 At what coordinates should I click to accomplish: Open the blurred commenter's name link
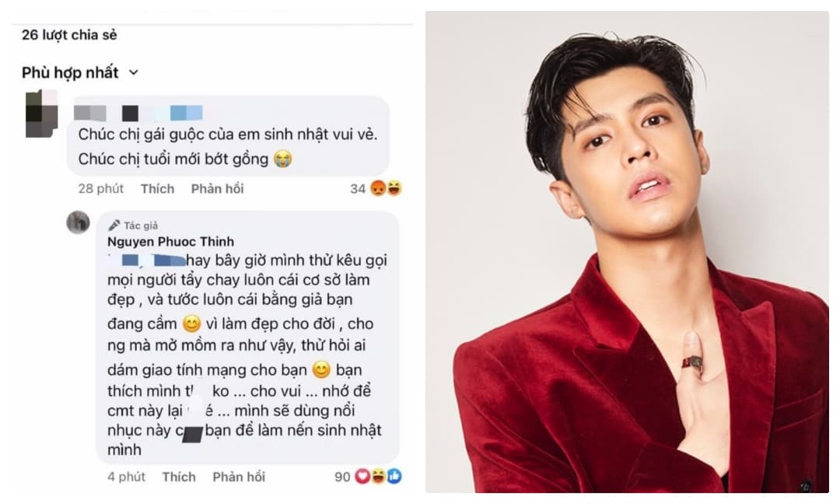[x=138, y=113]
